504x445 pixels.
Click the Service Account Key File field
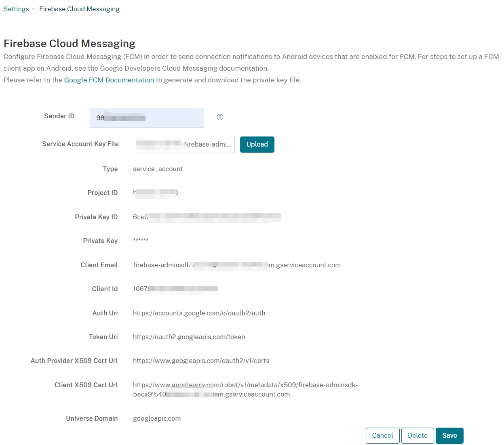pyautogui.click(x=184, y=145)
